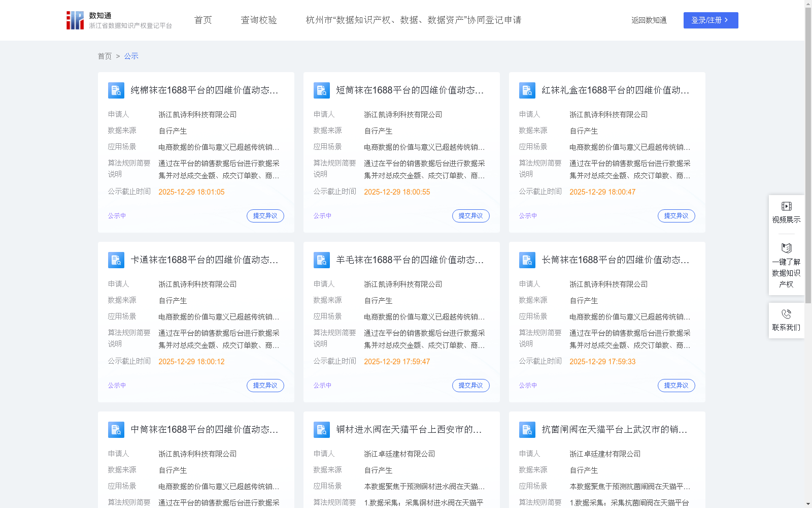Click the 登录/注册 button

point(710,20)
